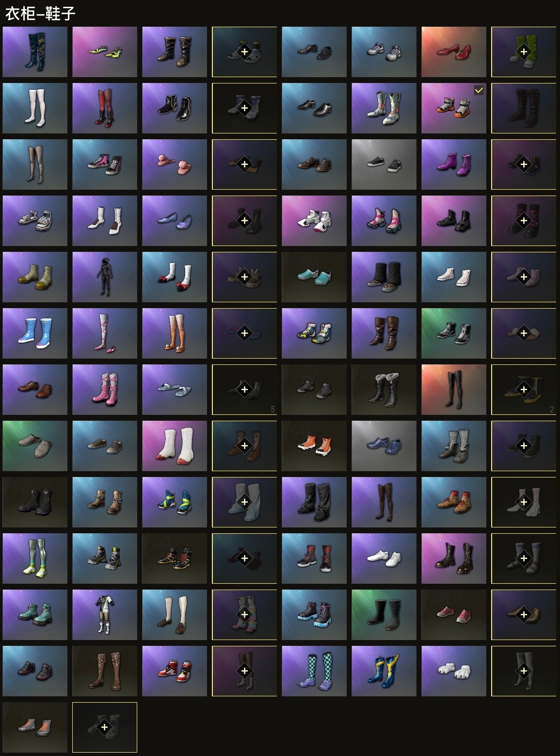Select the mint green lace-up boots
The width and height of the screenshot is (560, 756).
[35, 615]
